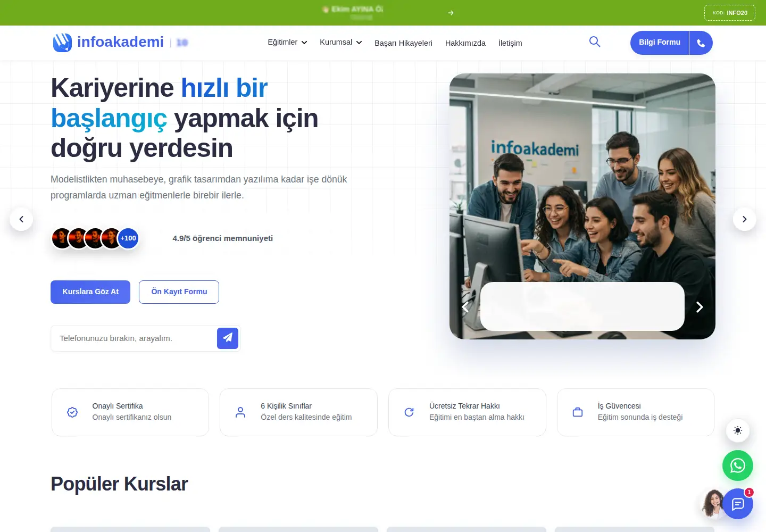Toggle the light/dark theme sun icon
Screen dimensions: 766x532
coord(738,430)
